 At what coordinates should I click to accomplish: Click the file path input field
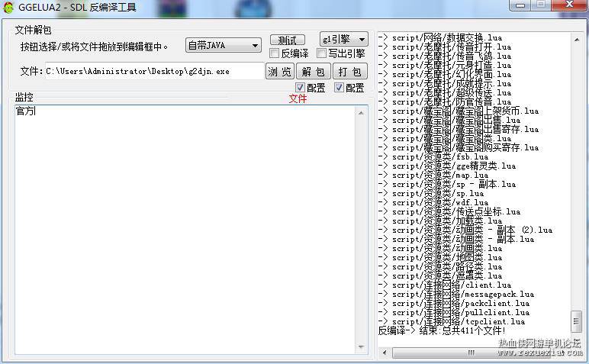[x=154, y=71]
